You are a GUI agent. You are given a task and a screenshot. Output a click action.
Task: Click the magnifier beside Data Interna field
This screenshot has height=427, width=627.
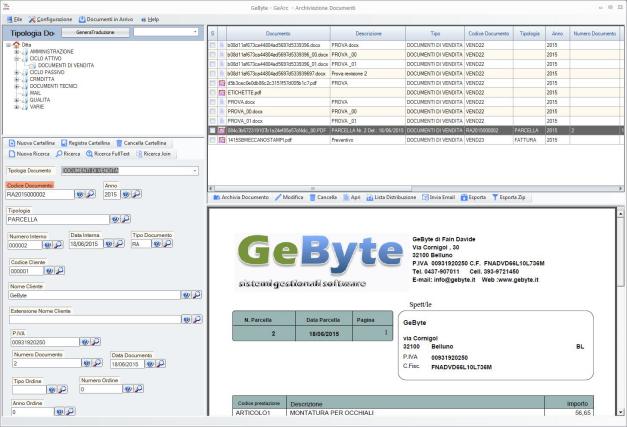(x=119, y=243)
